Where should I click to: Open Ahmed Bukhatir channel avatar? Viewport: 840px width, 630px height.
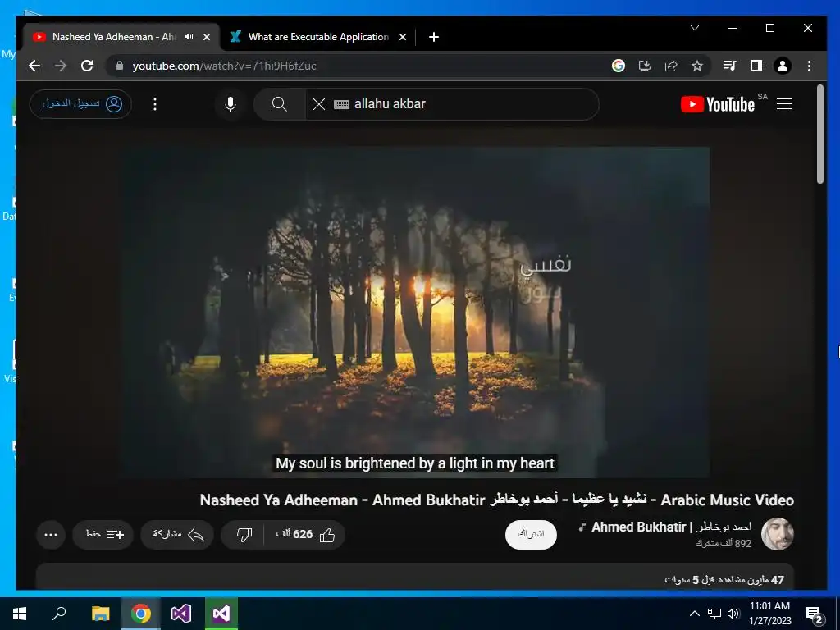point(778,534)
